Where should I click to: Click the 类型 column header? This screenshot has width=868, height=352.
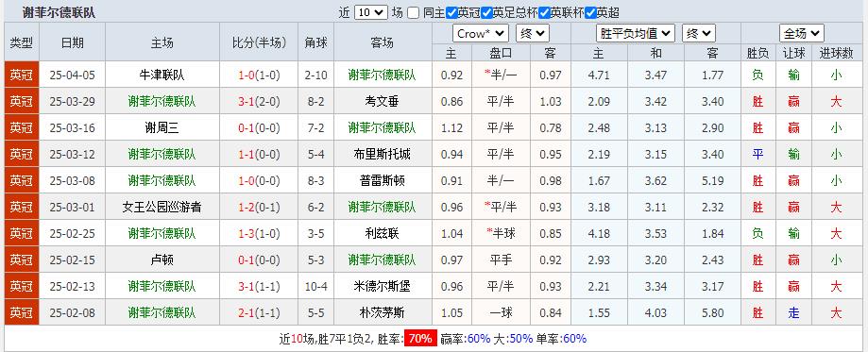click(x=22, y=42)
